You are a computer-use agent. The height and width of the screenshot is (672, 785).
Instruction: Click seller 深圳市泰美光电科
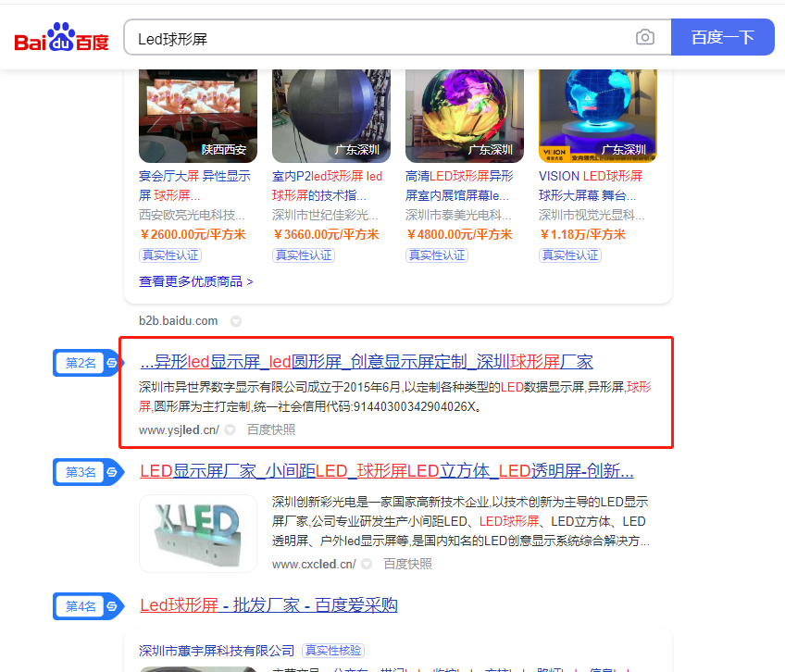(458, 215)
